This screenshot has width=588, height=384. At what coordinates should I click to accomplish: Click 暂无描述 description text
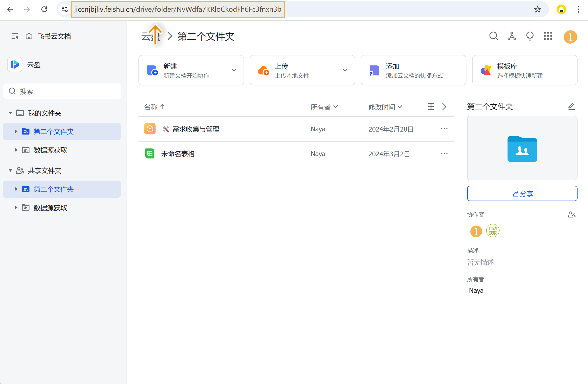[480, 262]
